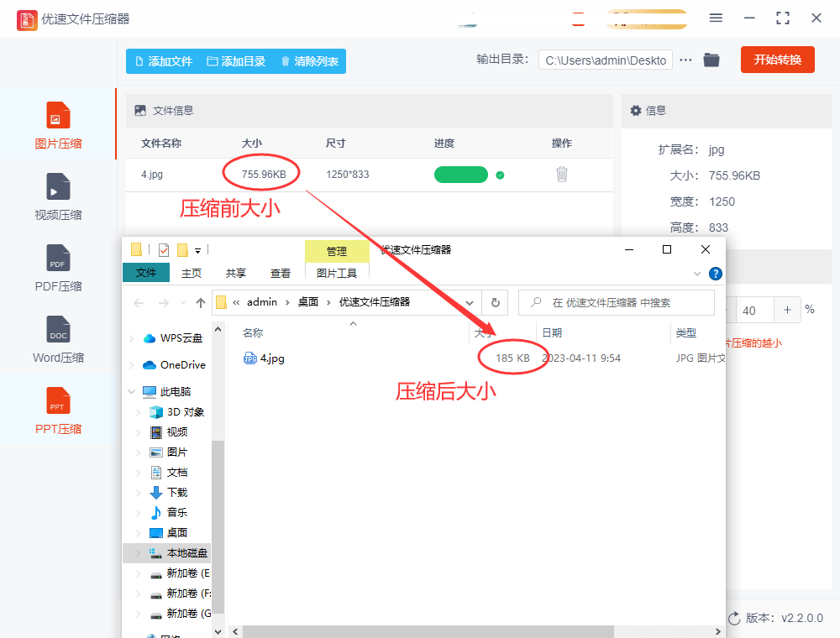Open output folder with the folder icon
Image resolution: width=840 pixels, height=638 pixels.
pyautogui.click(x=711, y=60)
